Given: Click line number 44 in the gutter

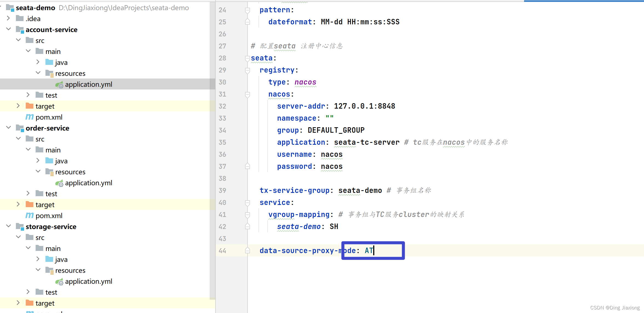Looking at the screenshot, I should click(222, 251).
